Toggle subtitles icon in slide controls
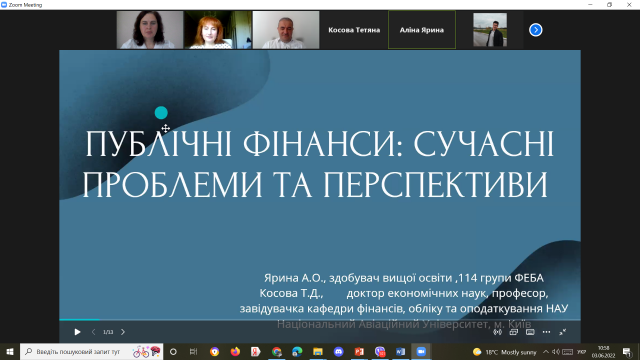This screenshot has height=360, width=640. [530, 332]
